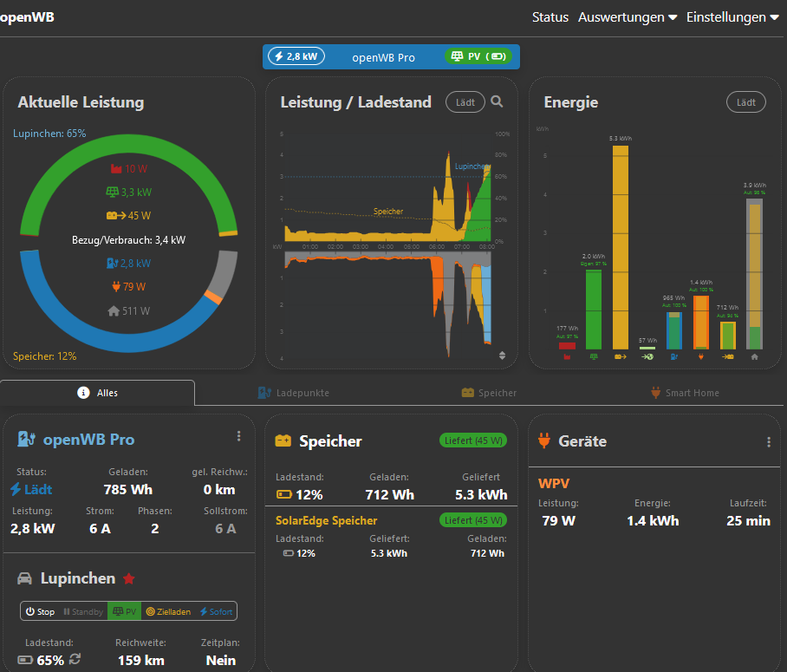
Task: Select the Alles tab
Action: 97,393
